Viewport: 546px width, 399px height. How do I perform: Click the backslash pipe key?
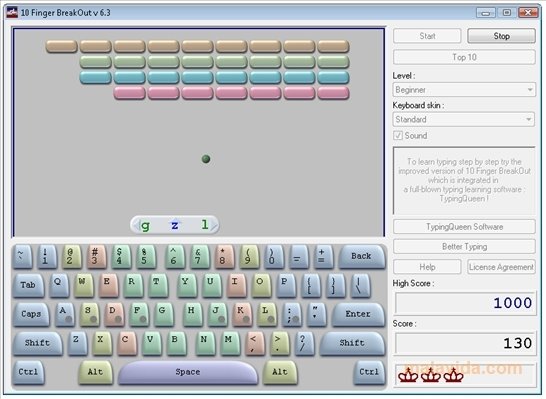(360, 285)
